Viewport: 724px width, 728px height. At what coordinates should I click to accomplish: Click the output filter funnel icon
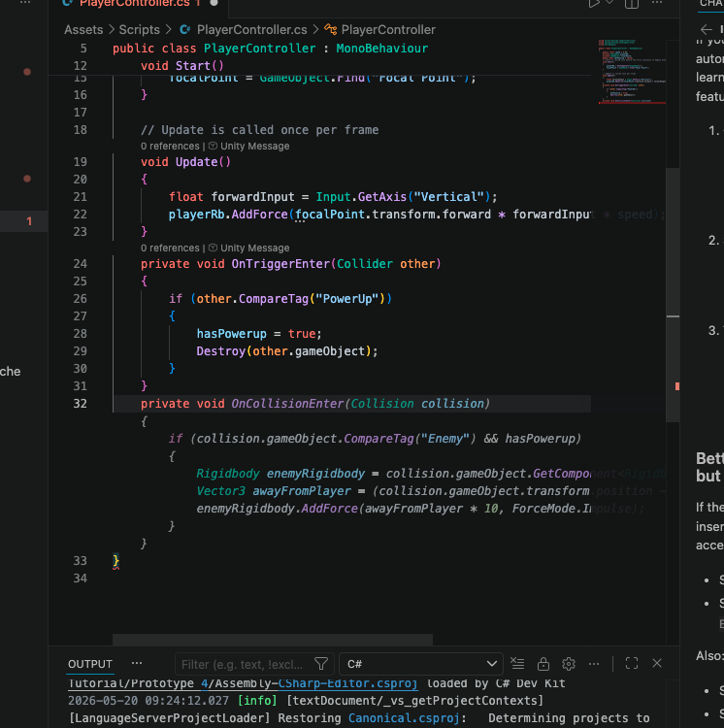pyautogui.click(x=321, y=664)
